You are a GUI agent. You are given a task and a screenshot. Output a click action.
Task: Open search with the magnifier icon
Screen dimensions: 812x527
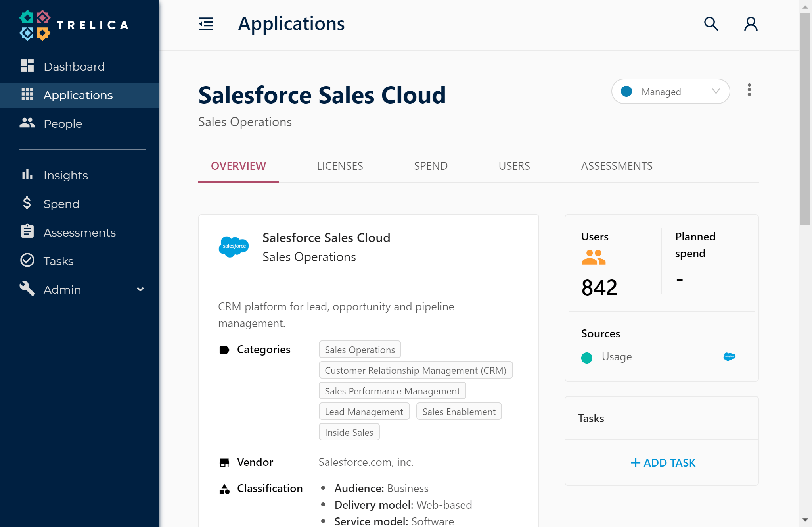point(711,24)
